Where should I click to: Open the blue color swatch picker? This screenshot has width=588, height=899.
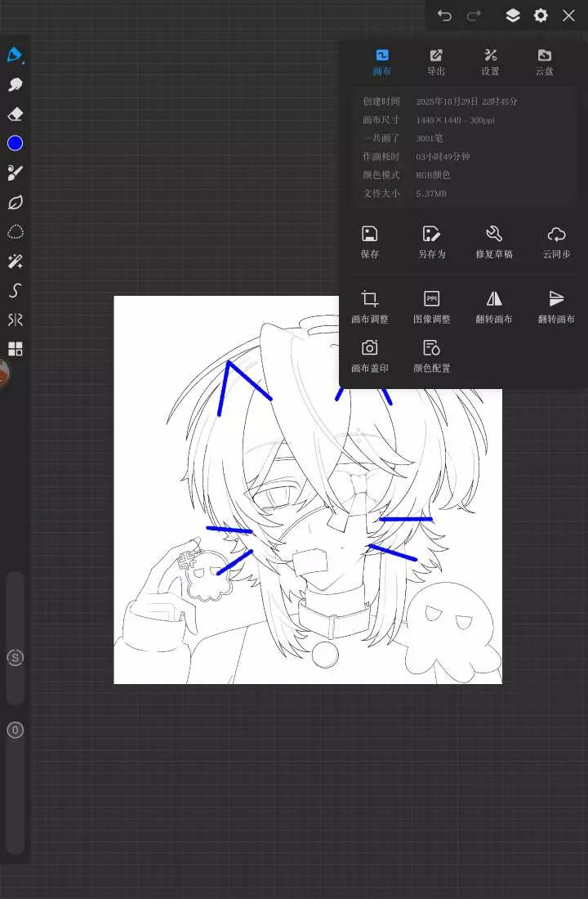tap(15, 143)
